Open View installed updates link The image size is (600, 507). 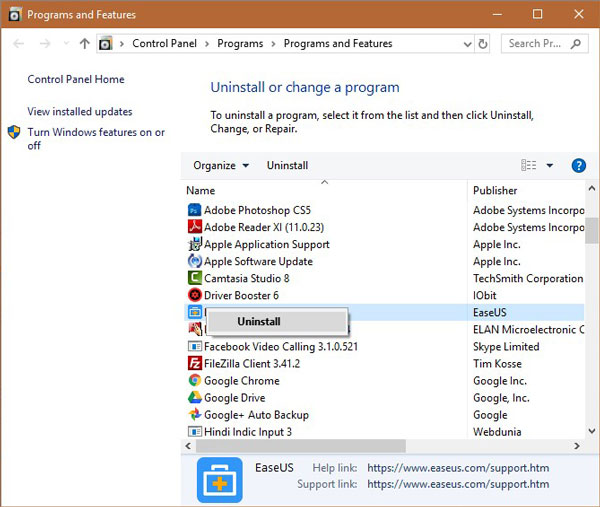click(x=80, y=111)
